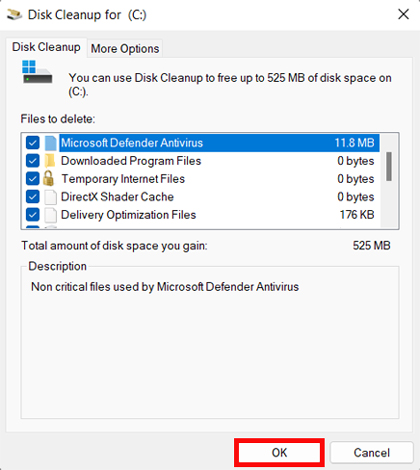Uncheck the Delivery Optimization Files checkbox
This screenshot has height=470, width=420.
33,215
